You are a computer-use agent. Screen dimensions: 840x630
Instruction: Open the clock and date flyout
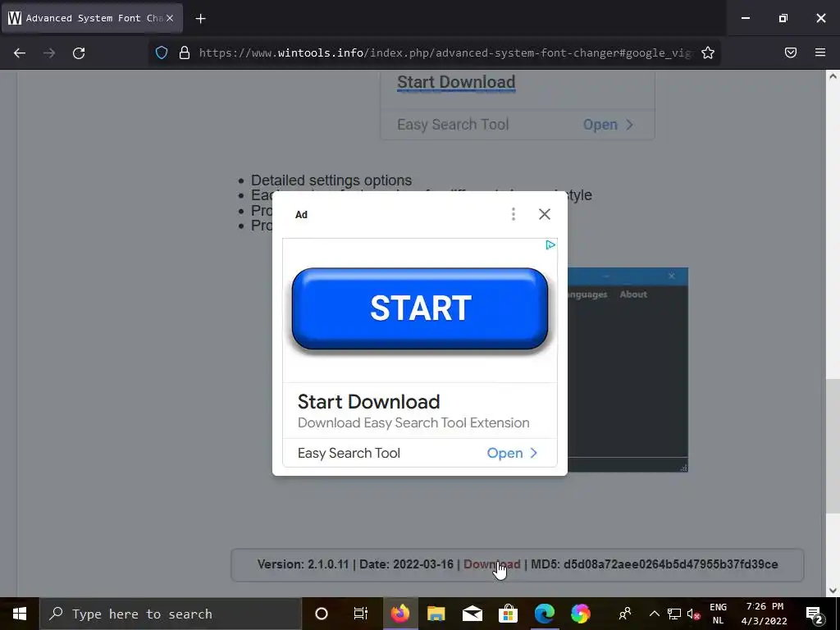click(x=765, y=614)
